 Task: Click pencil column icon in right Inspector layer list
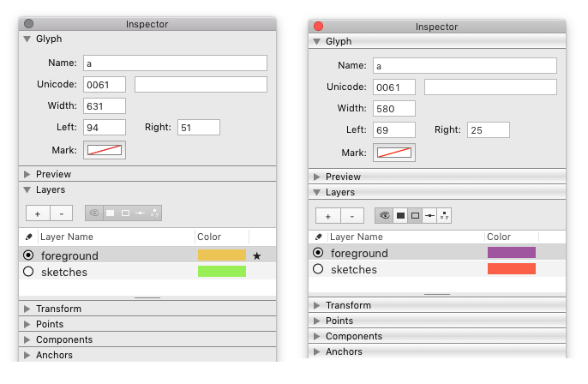coord(318,237)
